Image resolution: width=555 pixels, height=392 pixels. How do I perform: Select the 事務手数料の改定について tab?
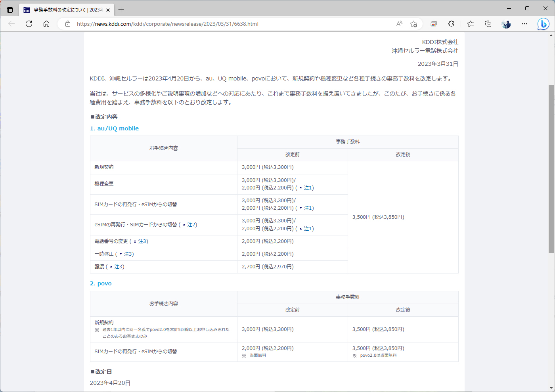click(x=67, y=10)
